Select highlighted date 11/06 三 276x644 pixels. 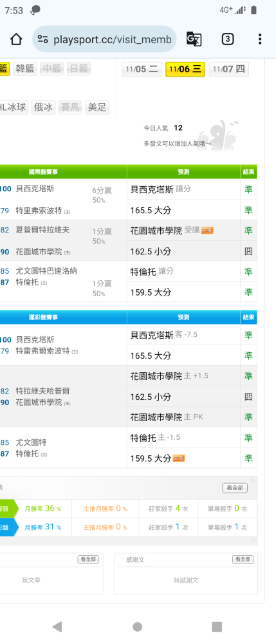click(x=185, y=70)
